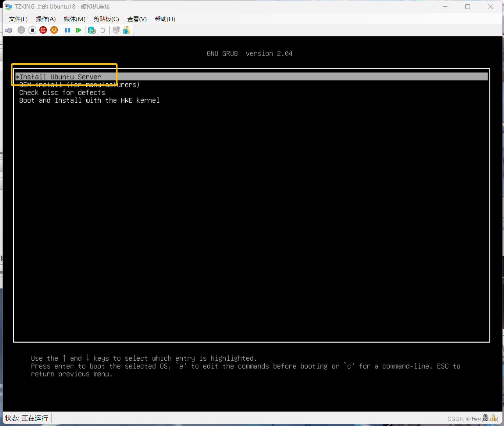This screenshot has width=504, height=426.
Task: Click the GNU GRUB version 2.04 heading
Action: click(249, 54)
